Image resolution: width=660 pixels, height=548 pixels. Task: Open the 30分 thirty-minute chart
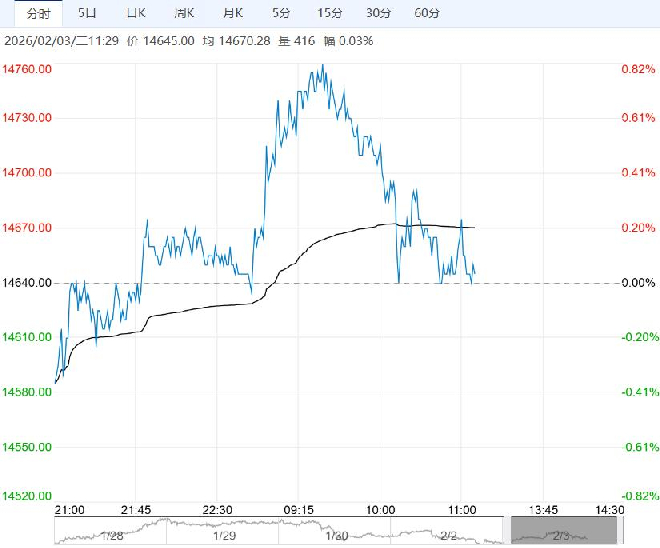[378, 13]
